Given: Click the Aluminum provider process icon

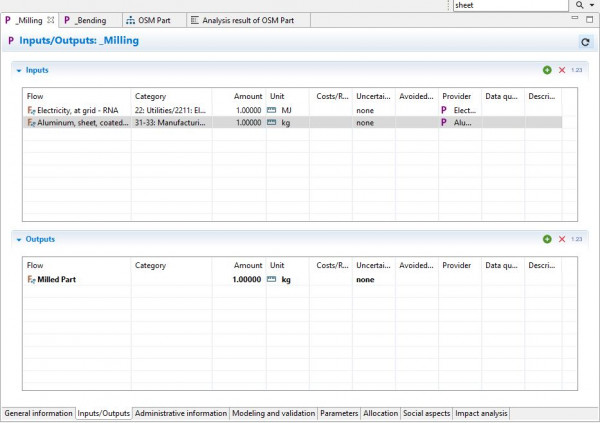Looking at the screenshot, I should [444, 122].
